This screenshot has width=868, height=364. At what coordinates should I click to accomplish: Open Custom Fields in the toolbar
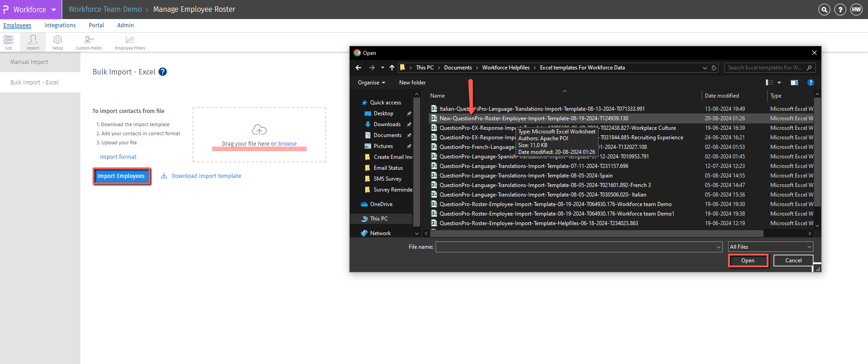(89, 42)
